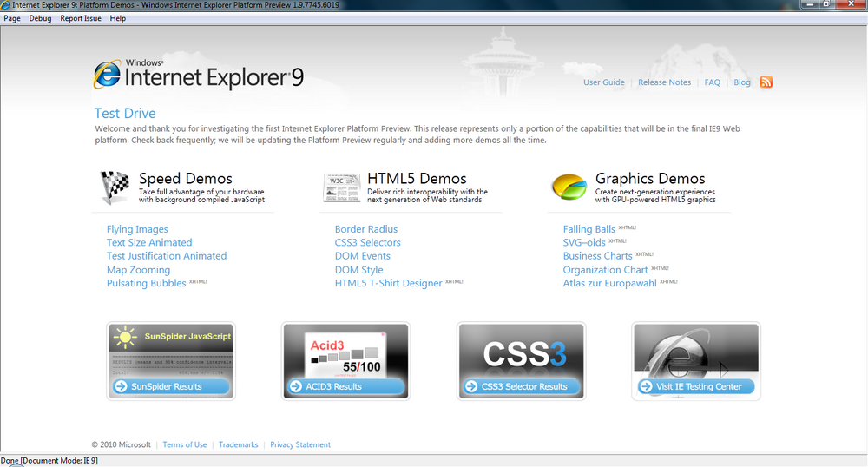
Task: Open the Business Charts demo
Action: [597, 255]
